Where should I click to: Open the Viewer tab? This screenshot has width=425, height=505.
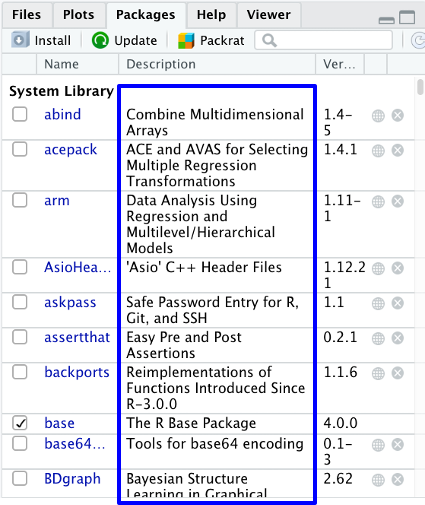(269, 15)
